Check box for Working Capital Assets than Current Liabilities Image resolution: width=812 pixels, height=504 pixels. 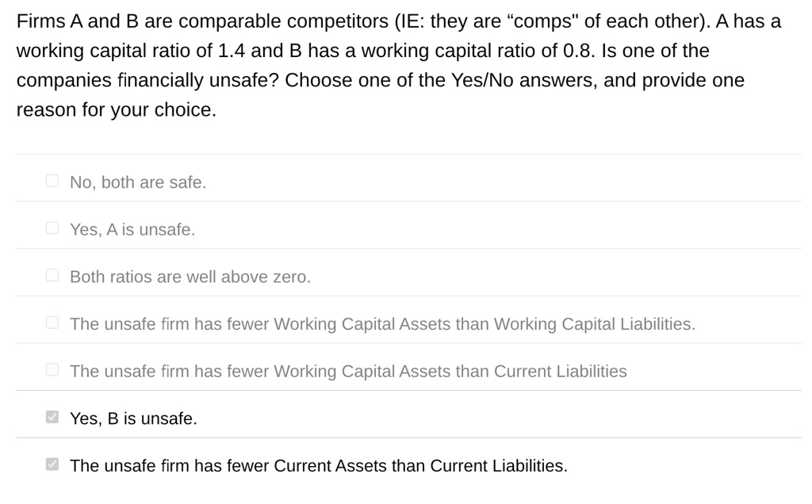tap(52, 370)
